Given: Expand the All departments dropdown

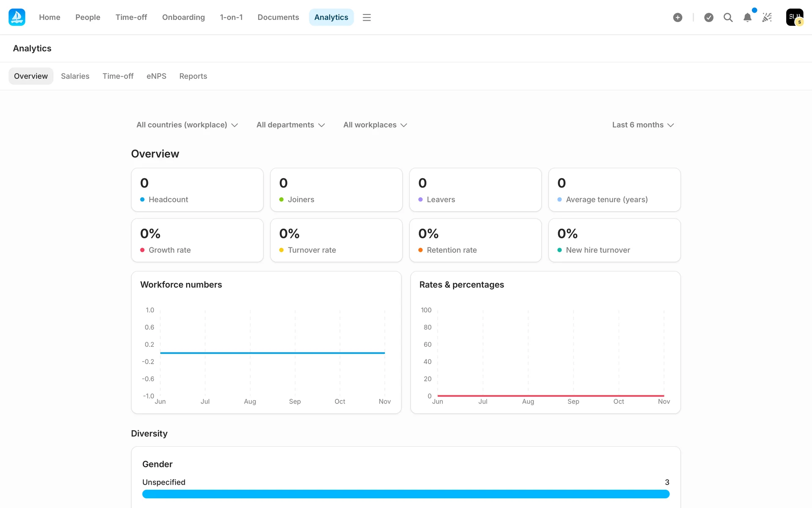Looking at the screenshot, I should (x=291, y=125).
